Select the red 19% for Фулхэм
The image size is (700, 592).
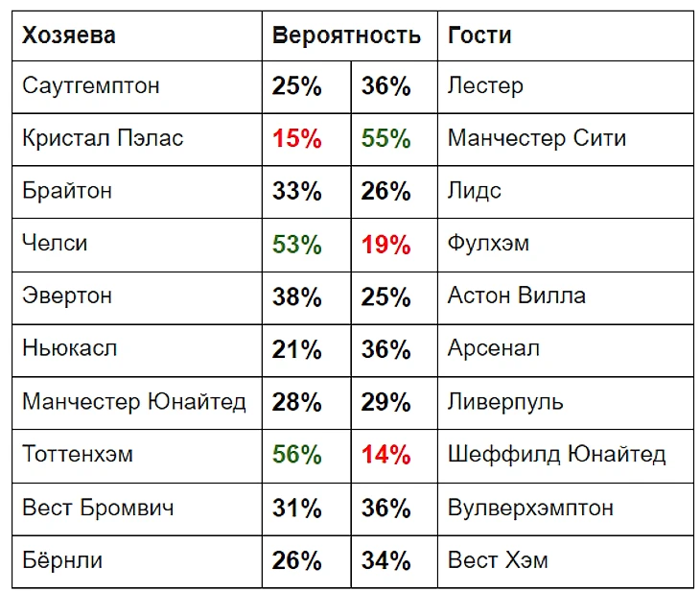(x=385, y=245)
